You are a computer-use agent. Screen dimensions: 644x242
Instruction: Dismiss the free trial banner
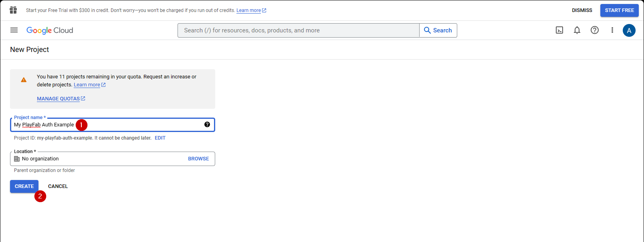pyautogui.click(x=582, y=10)
